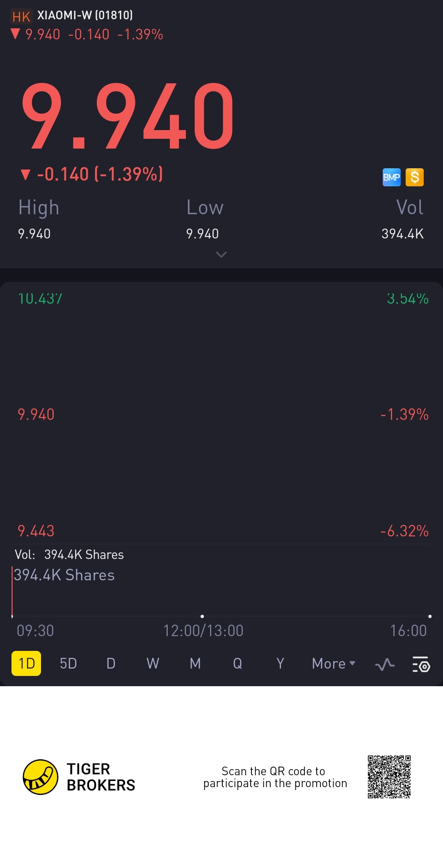Select the quarterly Q chart tab
The height and width of the screenshot is (868, 443).
coord(237,664)
